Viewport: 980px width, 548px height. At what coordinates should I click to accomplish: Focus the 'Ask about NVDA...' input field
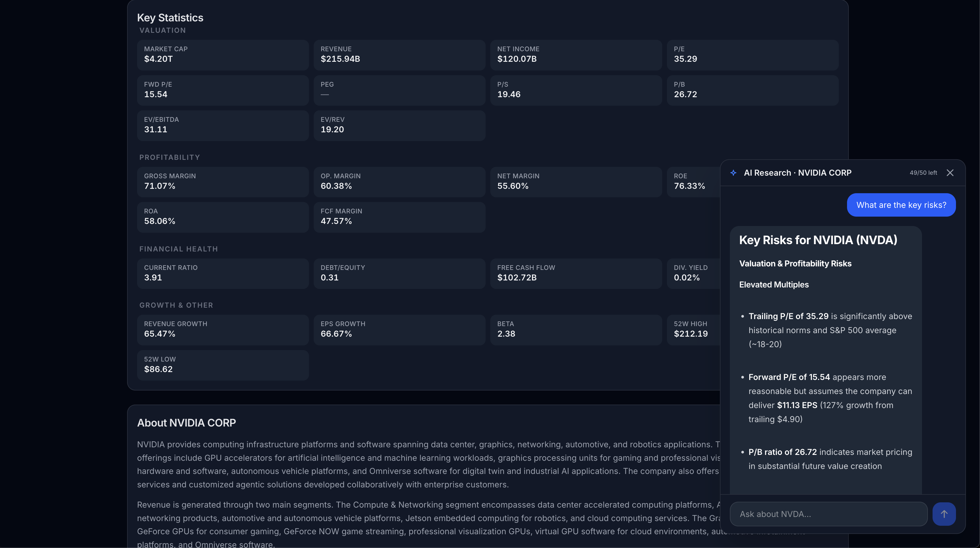pos(829,514)
